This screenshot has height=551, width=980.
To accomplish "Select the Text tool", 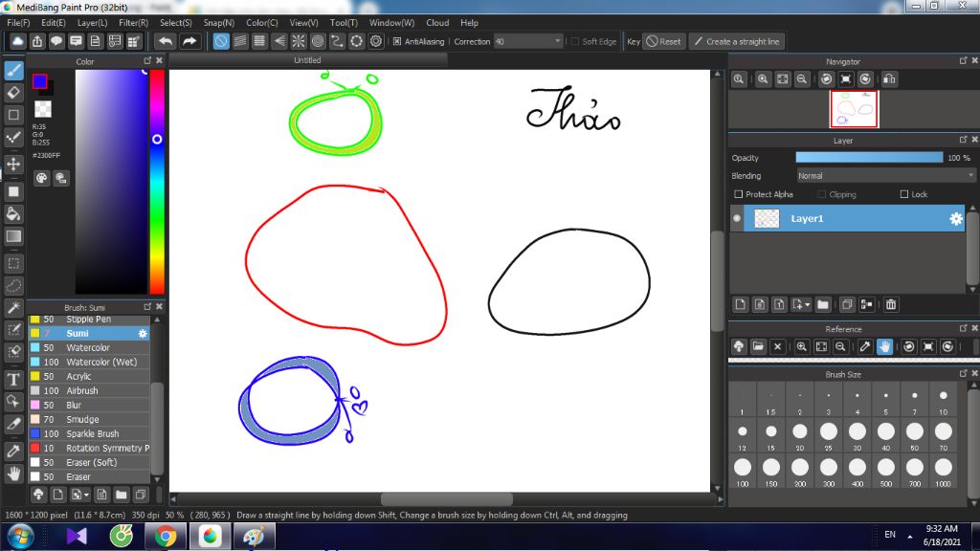I will click(13, 379).
